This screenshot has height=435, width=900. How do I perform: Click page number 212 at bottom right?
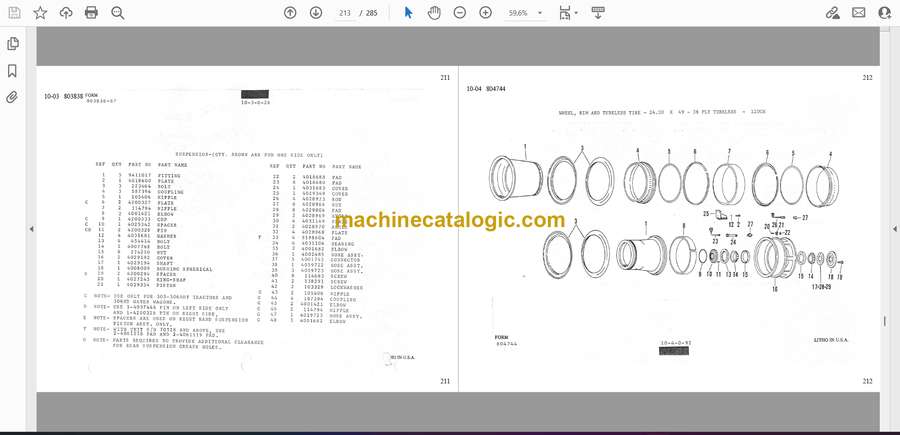pos(867,381)
